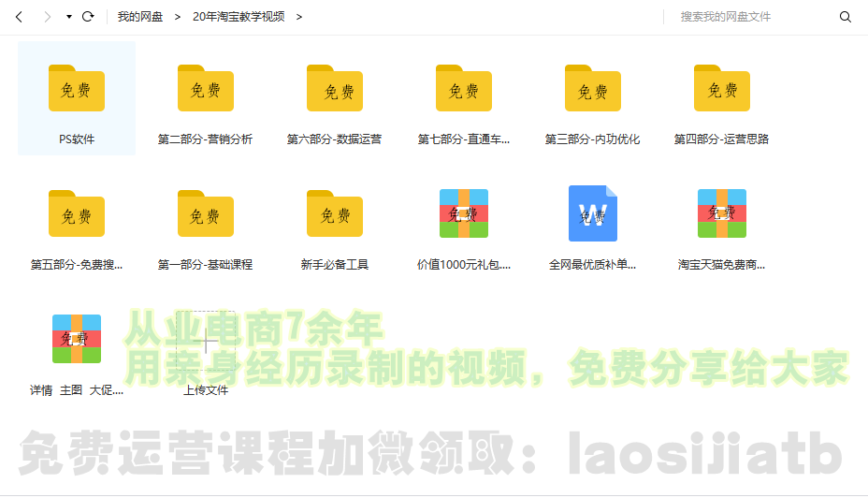Select the 全网最优质补单 Word document icon
The height and width of the screenshot is (498, 868).
click(x=593, y=213)
